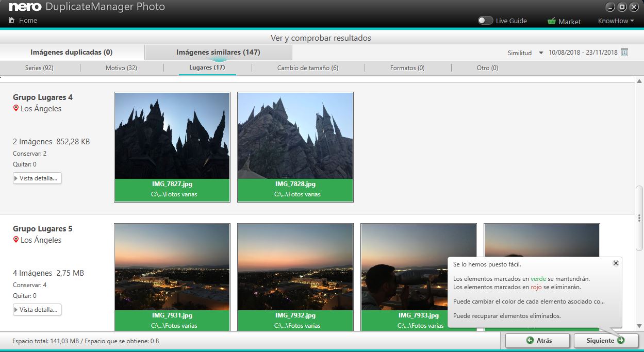Toggle the Live Guide switch

pos(485,21)
